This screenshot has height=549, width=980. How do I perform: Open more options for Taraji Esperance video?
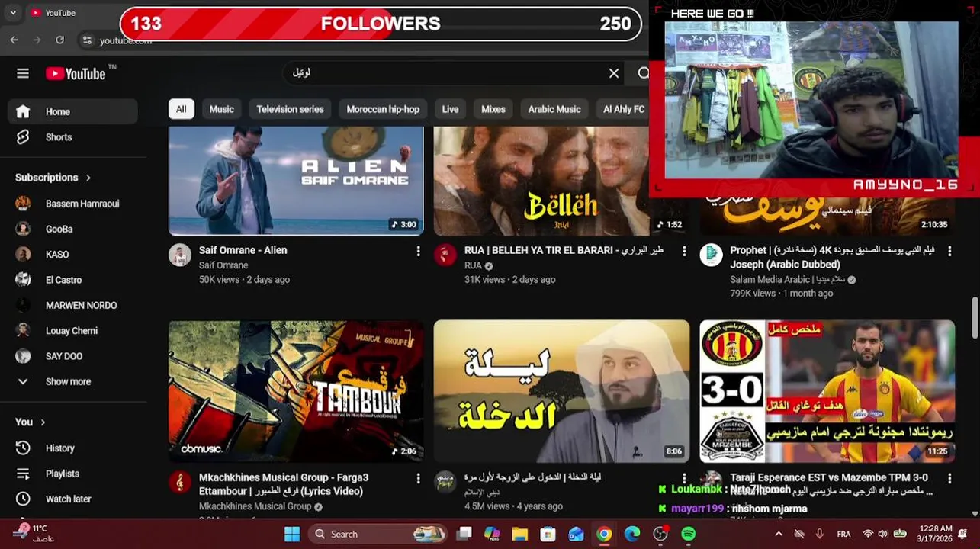click(x=949, y=478)
